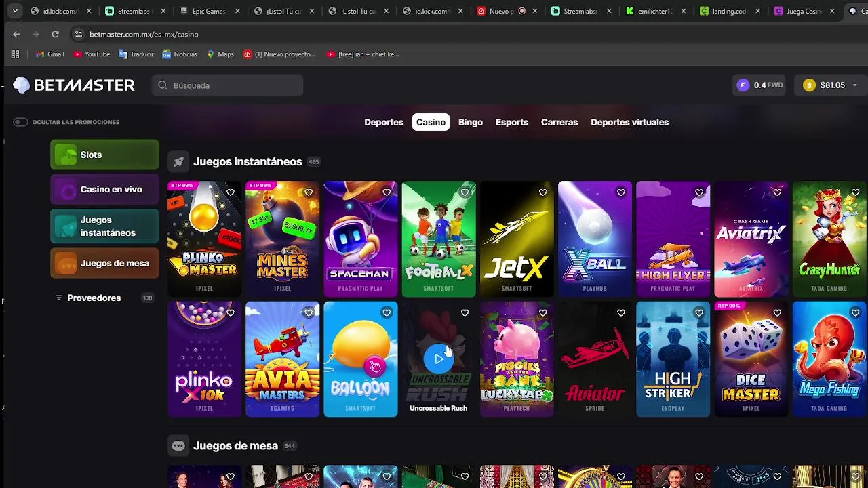The width and height of the screenshot is (868, 488).
Task: Favorite the Avia Masters game heart
Action: click(x=309, y=312)
